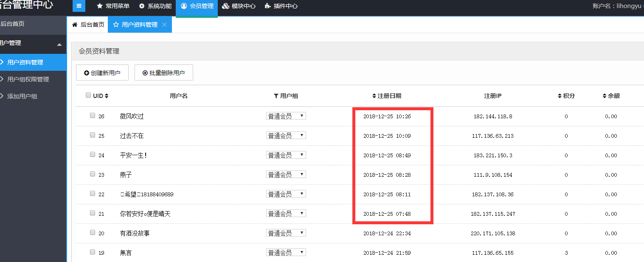Viewport: 644px width, 262px height.
Task: Click the 创建新用户 button
Action: click(102, 73)
